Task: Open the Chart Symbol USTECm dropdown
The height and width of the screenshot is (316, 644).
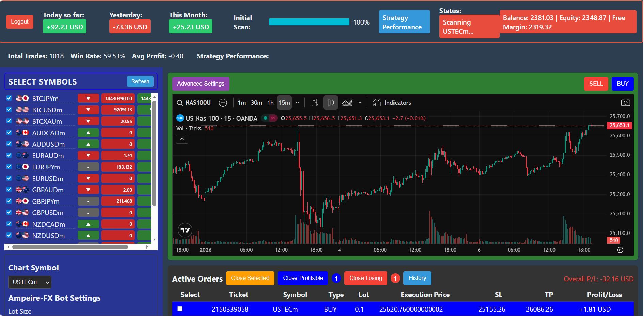Action: pos(30,282)
